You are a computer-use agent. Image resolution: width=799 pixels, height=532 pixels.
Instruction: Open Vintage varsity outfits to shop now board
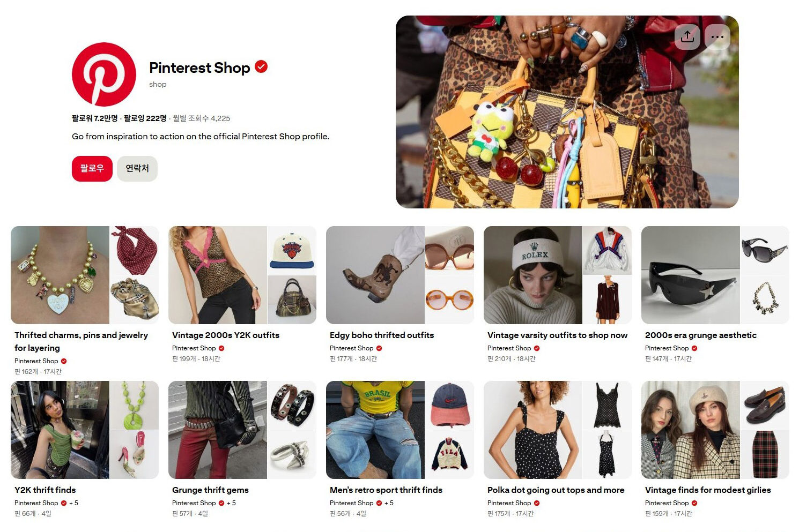[x=557, y=335]
